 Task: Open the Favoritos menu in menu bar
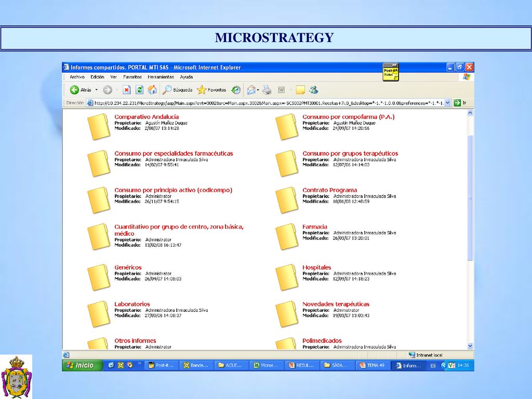point(132,77)
